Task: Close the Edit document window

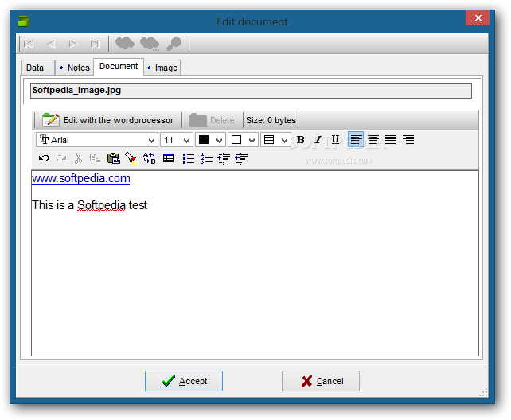Action: coord(478,18)
